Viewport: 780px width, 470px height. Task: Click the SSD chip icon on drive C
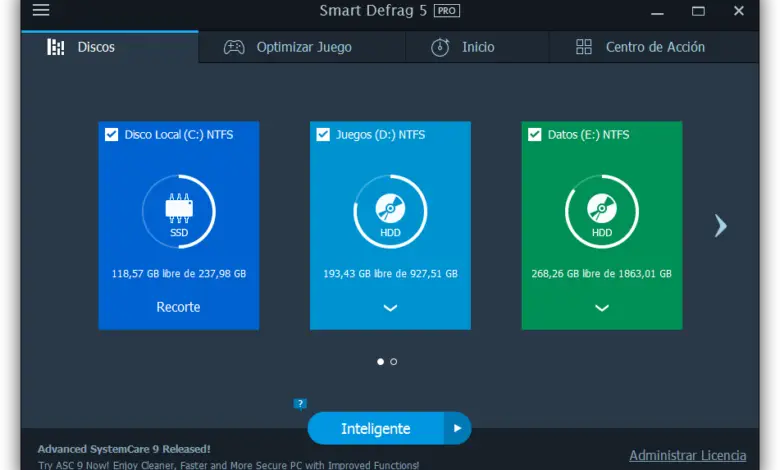tap(179, 208)
